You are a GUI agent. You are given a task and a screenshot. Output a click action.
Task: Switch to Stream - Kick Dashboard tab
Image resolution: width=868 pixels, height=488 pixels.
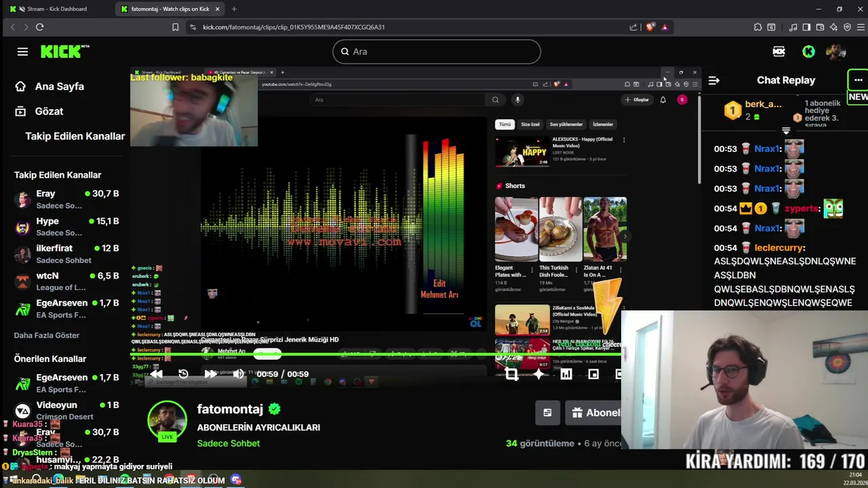[x=58, y=9]
